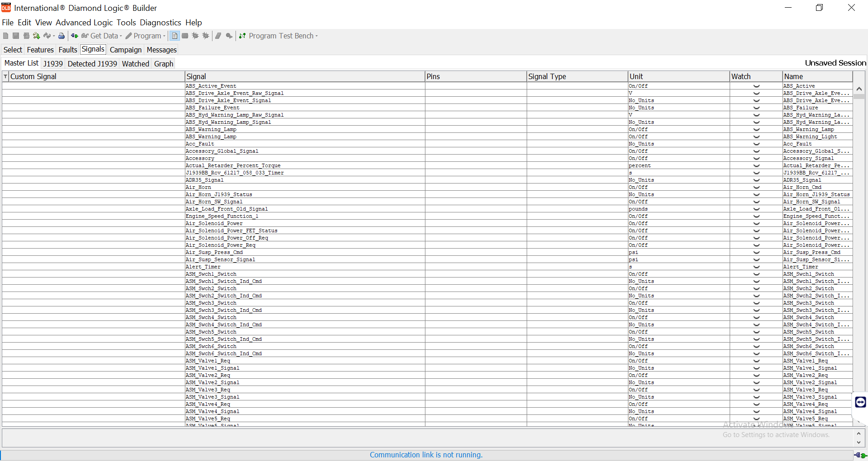Click the DLB application icon in title bar

click(x=6, y=8)
